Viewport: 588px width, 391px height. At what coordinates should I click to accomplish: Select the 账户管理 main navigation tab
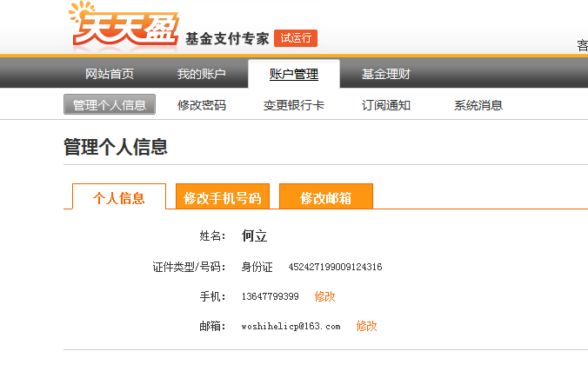tap(293, 74)
